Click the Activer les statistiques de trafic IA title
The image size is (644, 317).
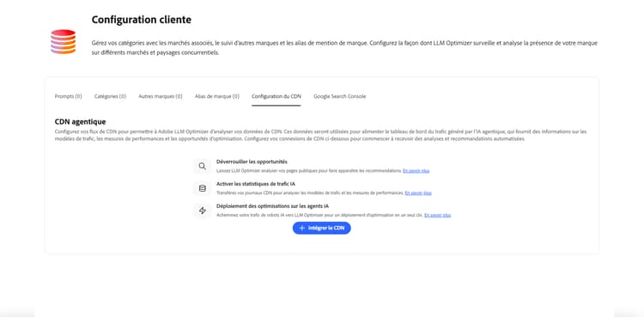click(x=256, y=184)
